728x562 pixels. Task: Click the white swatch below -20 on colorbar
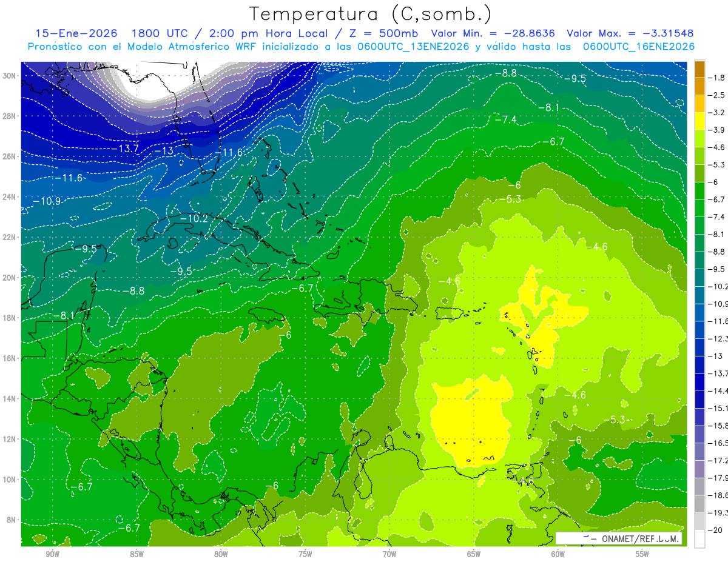[699, 539]
